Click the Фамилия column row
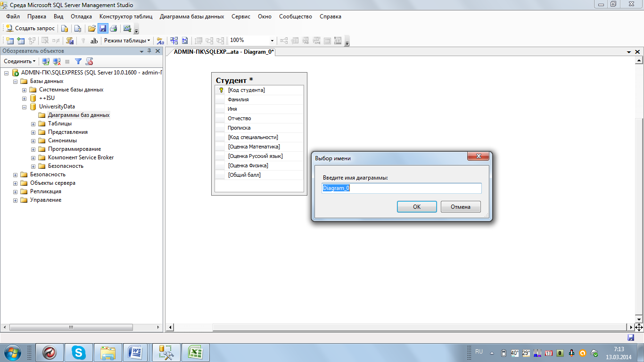The image size is (644, 362). tap(259, 99)
